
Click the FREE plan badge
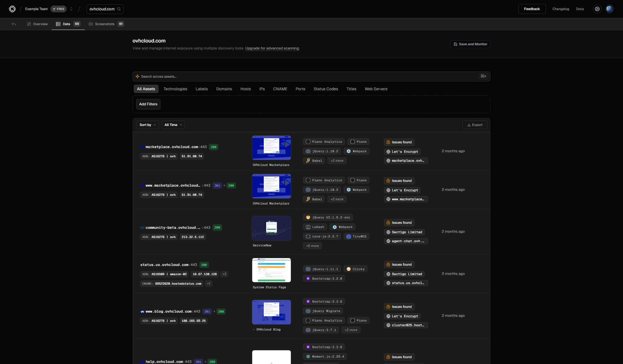(58, 9)
